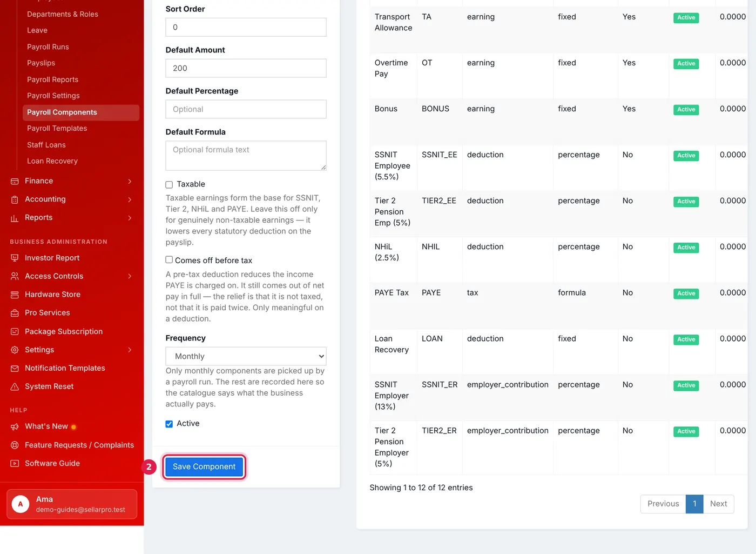
Task: Click Active badge in Loan Recovery row
Action: tap(686, 339)
